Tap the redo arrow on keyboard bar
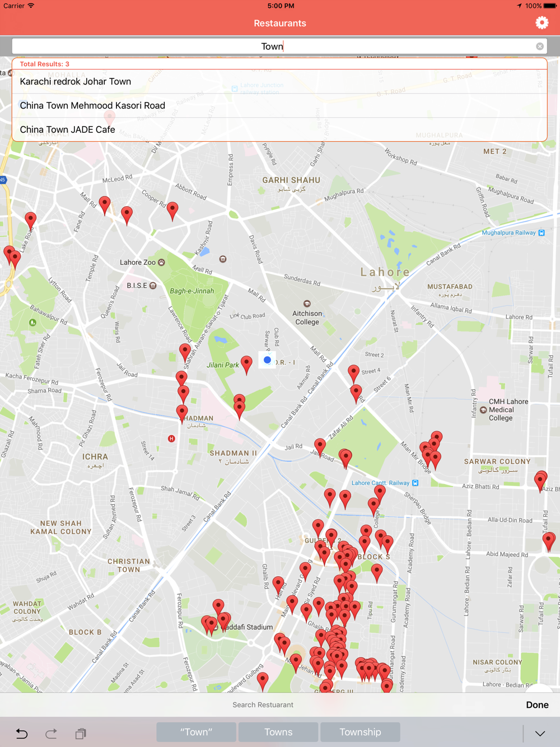The image size is (560, 747). [x=51, y=733]
